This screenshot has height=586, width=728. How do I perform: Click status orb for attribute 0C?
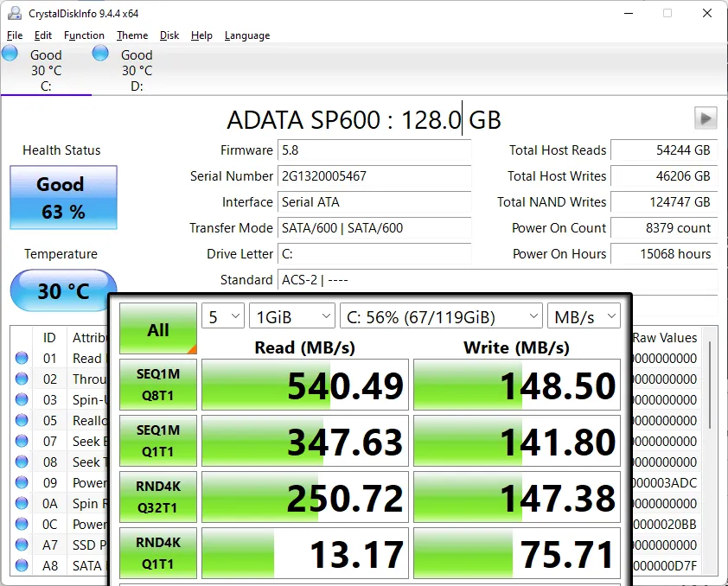pyautogui.click(x=22, y=524)
